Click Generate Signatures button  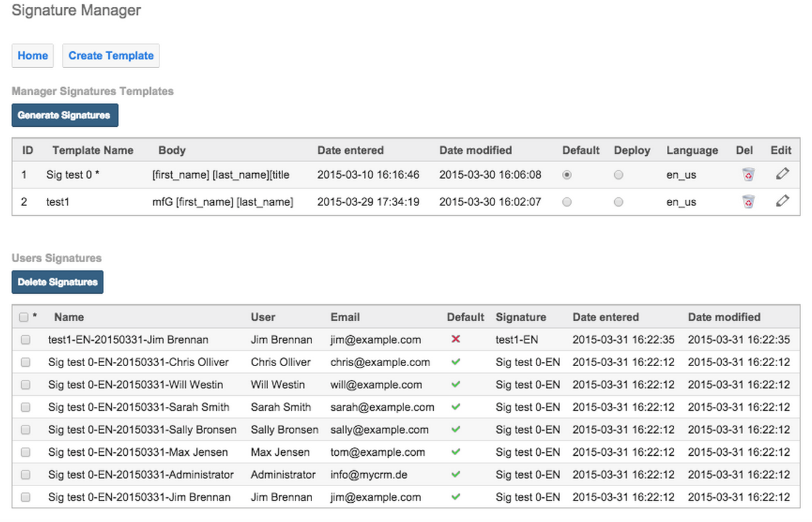[x=64, y=115]
